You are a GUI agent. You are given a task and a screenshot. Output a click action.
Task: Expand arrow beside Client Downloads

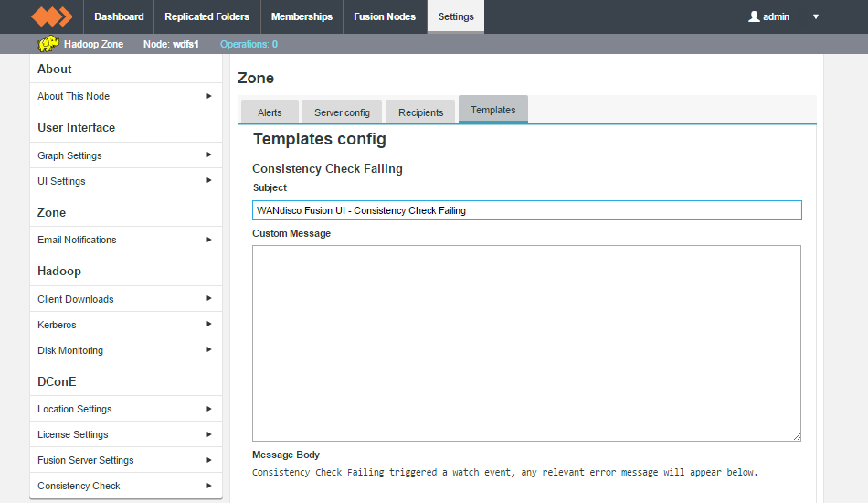tap(208, 298)
